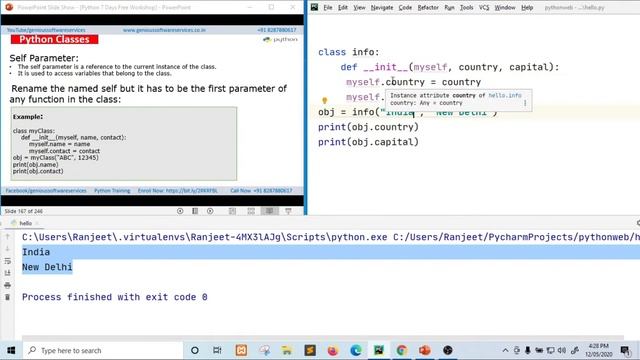The height and width of the screenshot is (360, 640).
Task: Click the 'Python Classes' slide title
Action: (54, 39)
